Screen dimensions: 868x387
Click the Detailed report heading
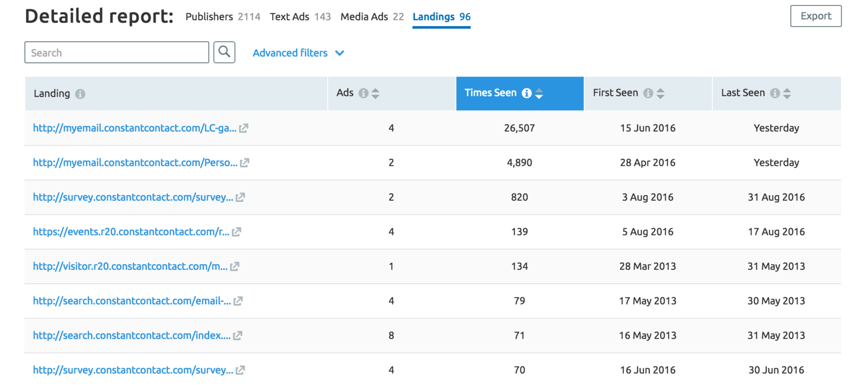tap(99, 16)
